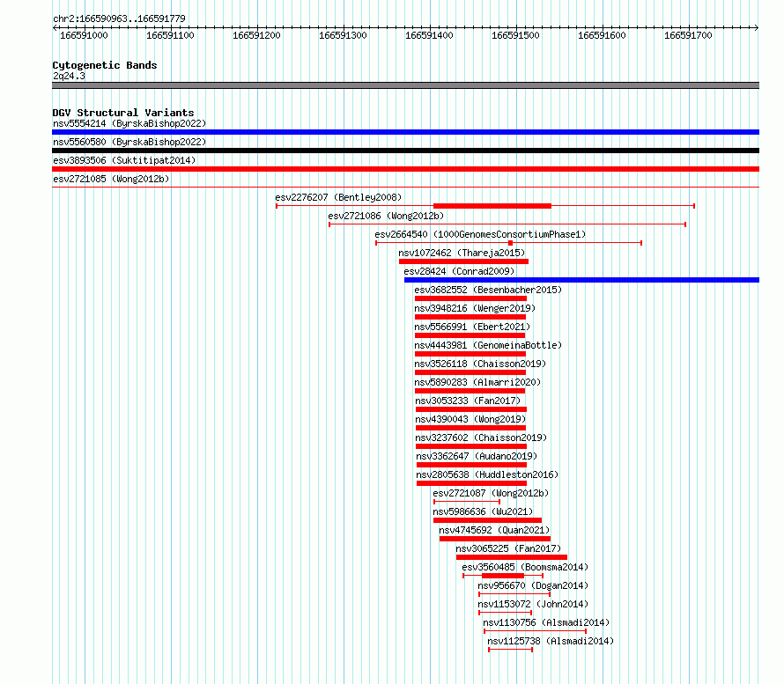Viewport: 784px width, 684px height.
Task: Click nsv3362647 (Audano2019) label
Action: click(x=477, y=456)
